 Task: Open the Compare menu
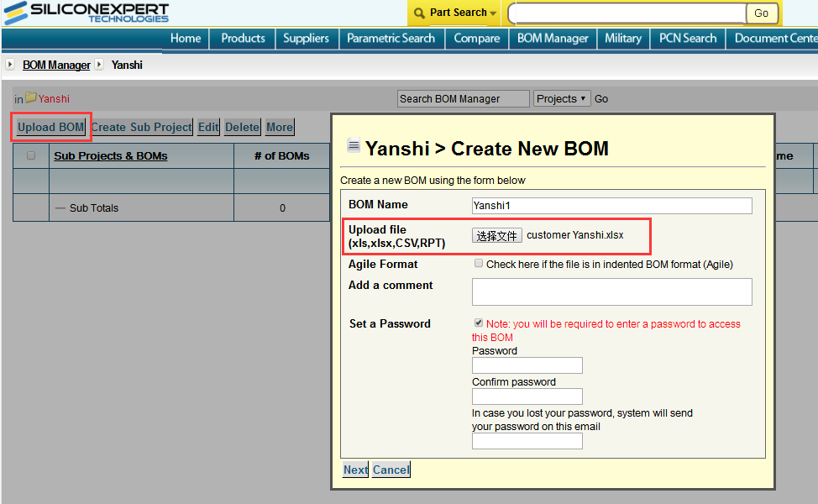click(x=476, y=38)
